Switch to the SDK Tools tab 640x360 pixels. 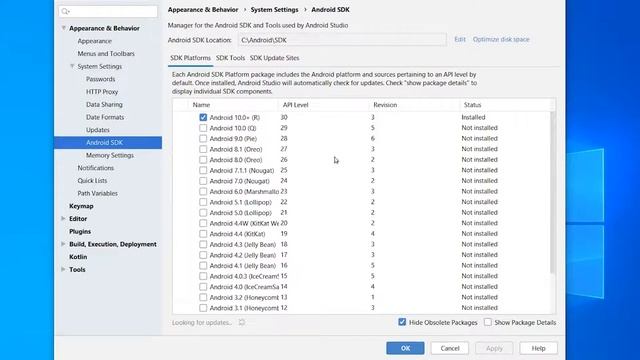[230, 58]
